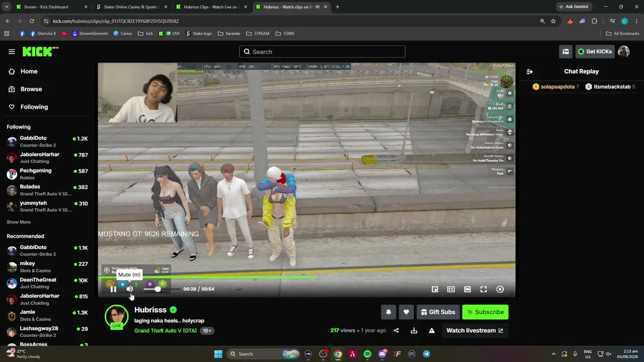The width and height of the screenshot is (644, 362).
Task: Follow Hubrisss with the heart button
Action: [406, 312]
